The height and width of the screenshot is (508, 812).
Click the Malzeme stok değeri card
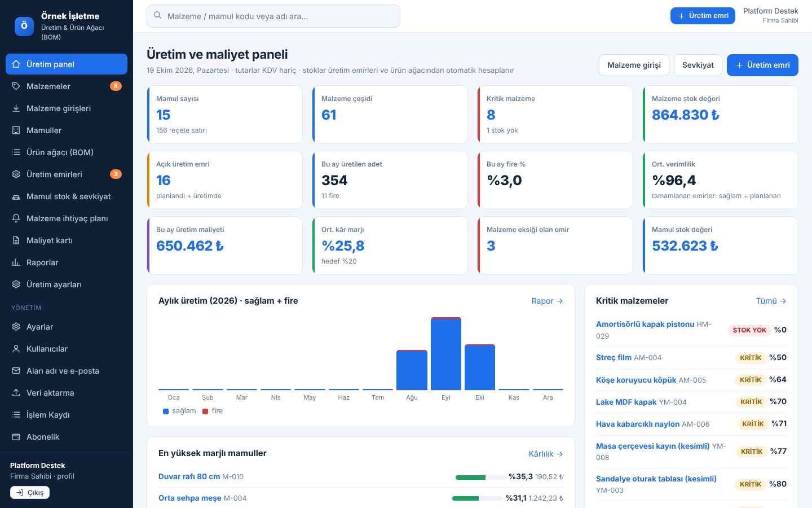(x=720, y=115)
